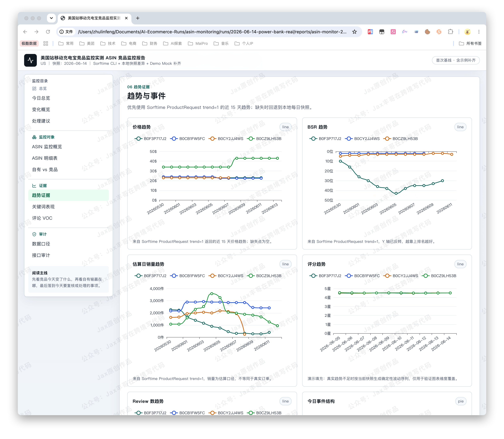The width and height of the screenshot is (504, 439).
Task: Open 处理建议 in the sidebar
Action: point(69,121)
